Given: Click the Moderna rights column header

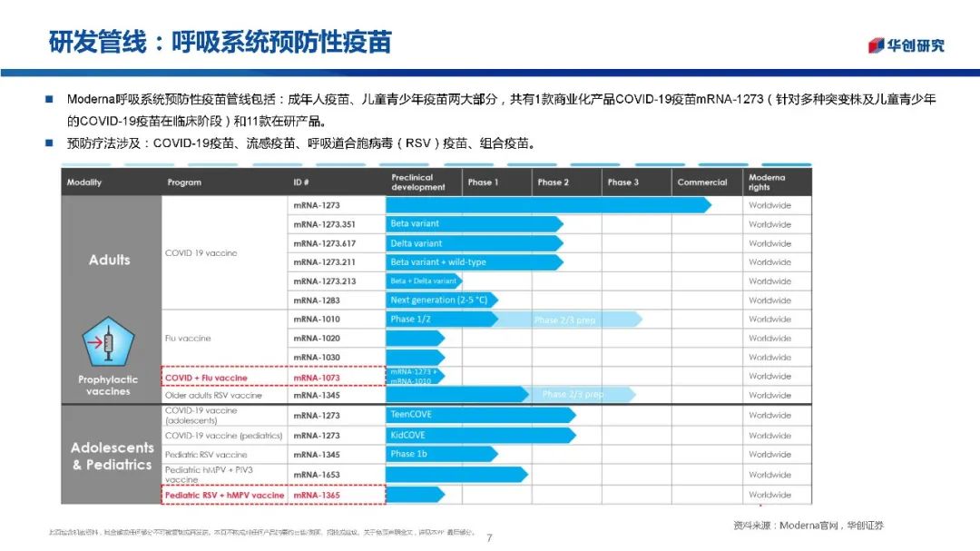Looking at the screenshot, I should 768,182.
